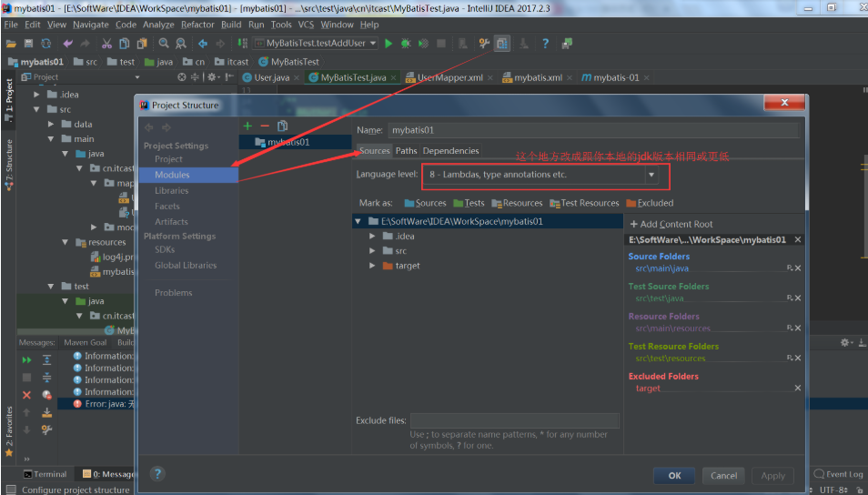868x495 pixels.
Task: Mark as Sources toggle
Action: pos(425,203)
